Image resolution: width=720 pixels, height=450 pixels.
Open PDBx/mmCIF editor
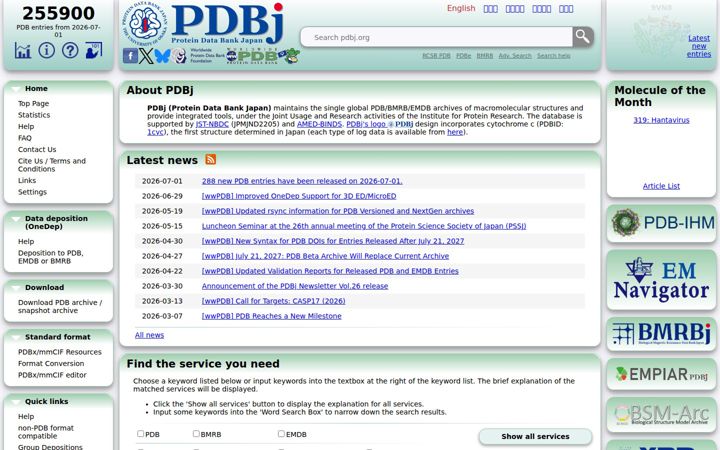(x=52, y=375)
